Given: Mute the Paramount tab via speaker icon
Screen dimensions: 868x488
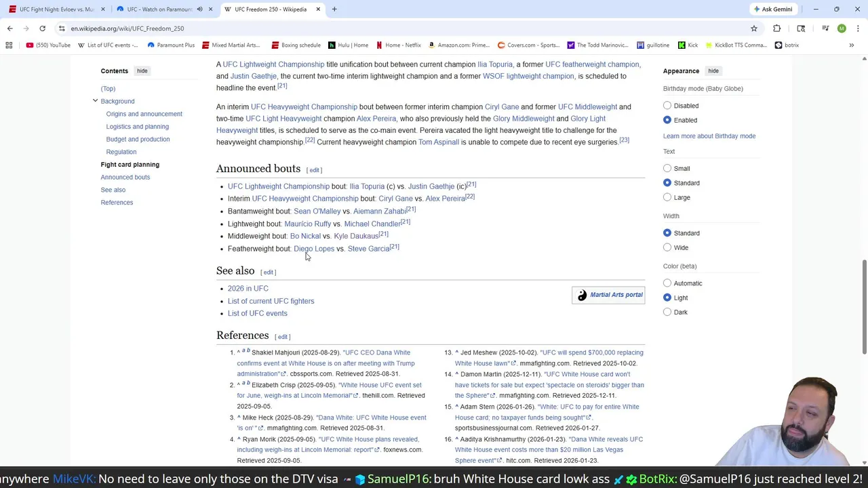Looking at the screenshot, I should click(199, 9).
